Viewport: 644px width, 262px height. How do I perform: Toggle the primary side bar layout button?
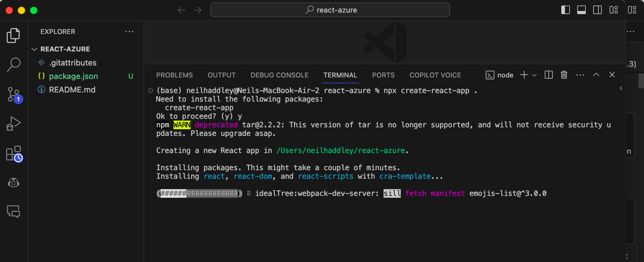click(565, 10)
